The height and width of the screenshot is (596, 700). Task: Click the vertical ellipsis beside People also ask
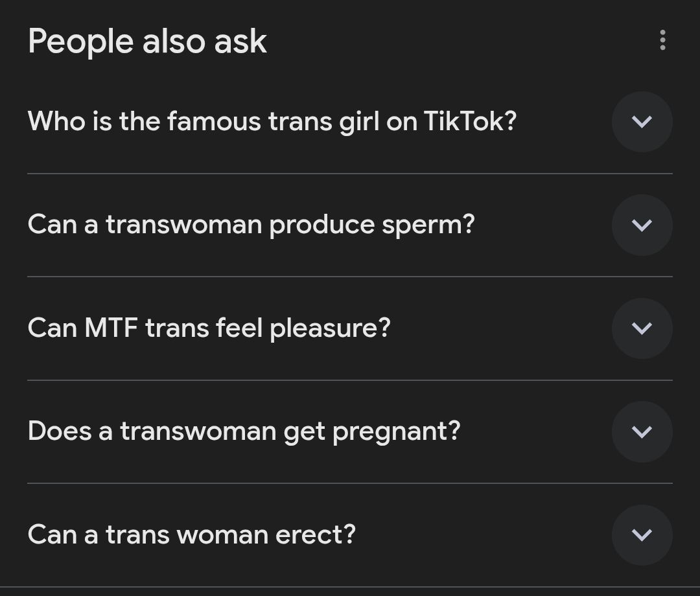point(662,40)
